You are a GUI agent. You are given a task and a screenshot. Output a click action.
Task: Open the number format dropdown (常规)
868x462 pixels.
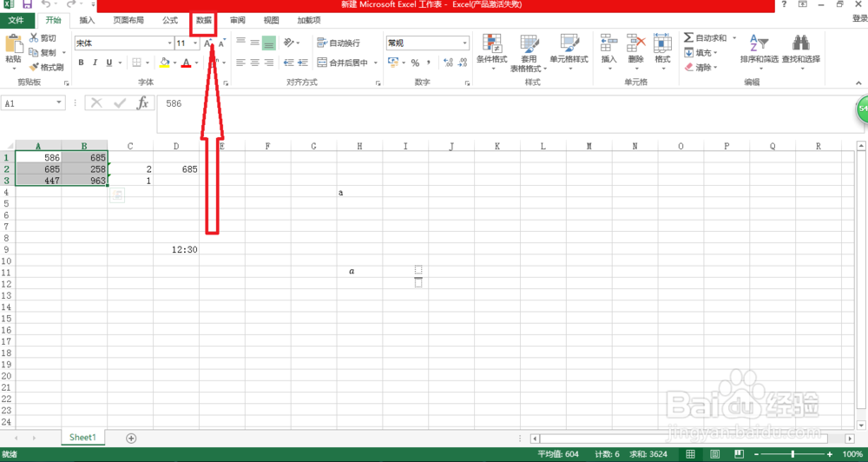click(465, 43)
